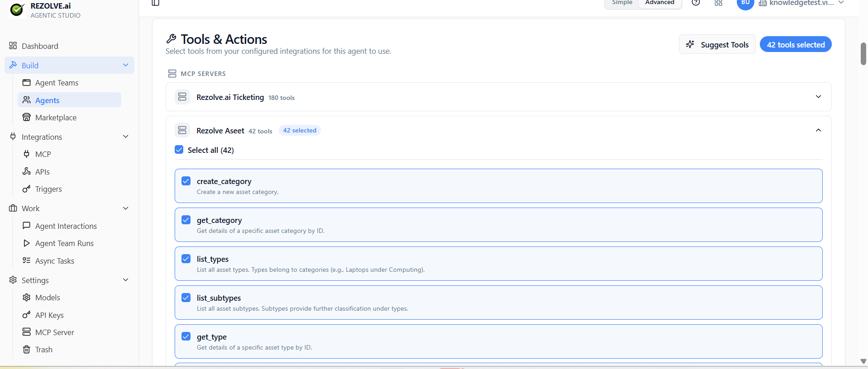Click the BU user avatar

(x=745, y=3)
